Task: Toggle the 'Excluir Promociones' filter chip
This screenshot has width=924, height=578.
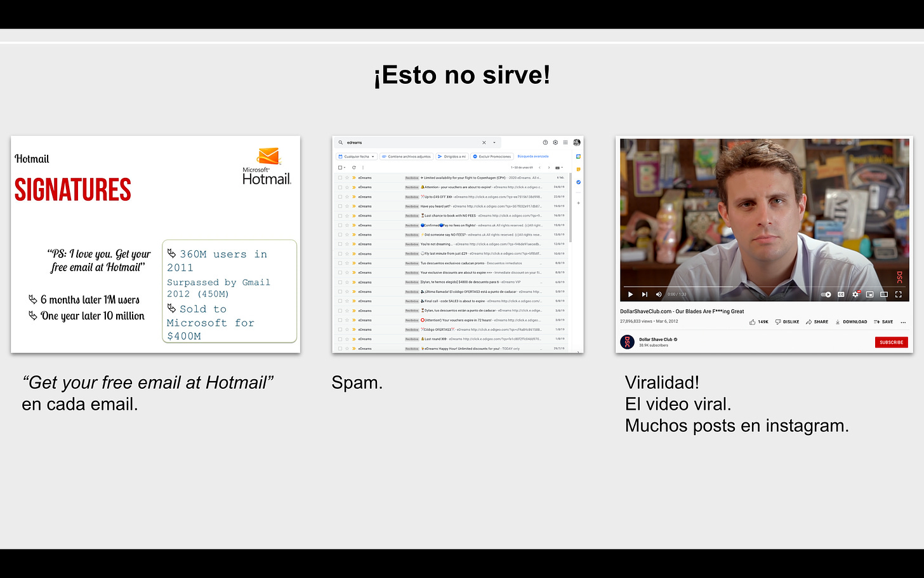Action: 492,156
